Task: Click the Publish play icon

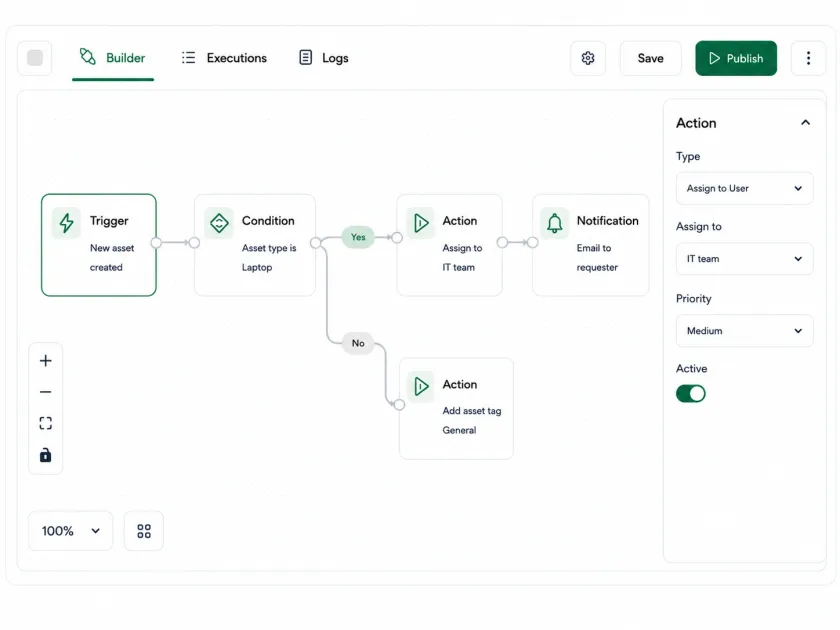Action: (x=714, y=58)
